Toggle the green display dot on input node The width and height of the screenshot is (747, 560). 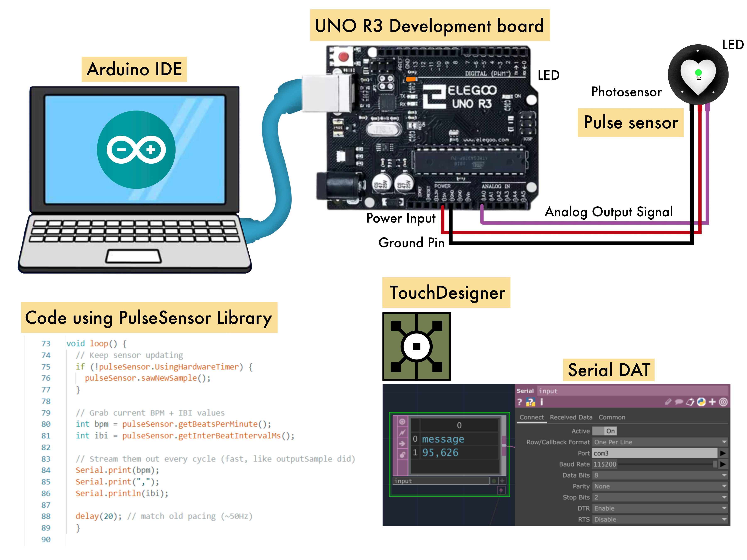pos(494,481)
